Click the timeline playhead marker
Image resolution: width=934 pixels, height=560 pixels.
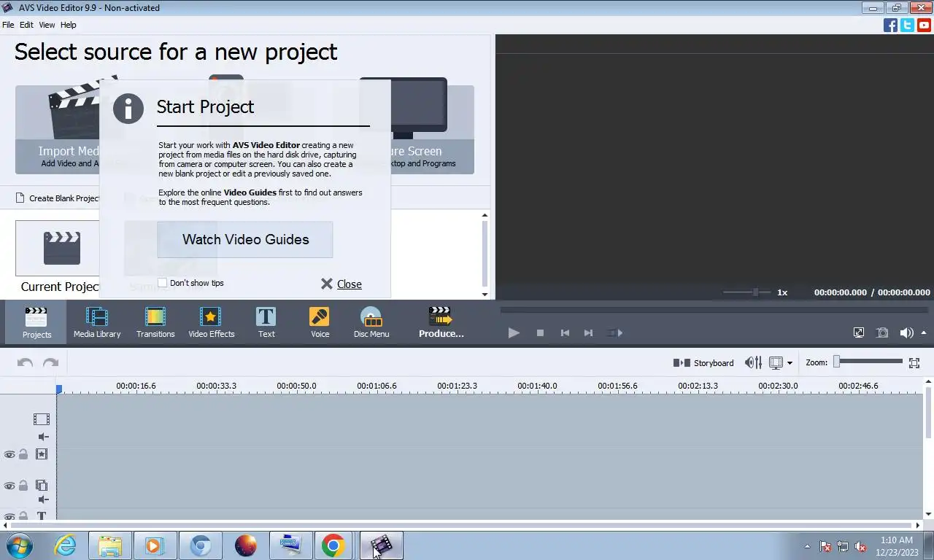coord(59,389)
